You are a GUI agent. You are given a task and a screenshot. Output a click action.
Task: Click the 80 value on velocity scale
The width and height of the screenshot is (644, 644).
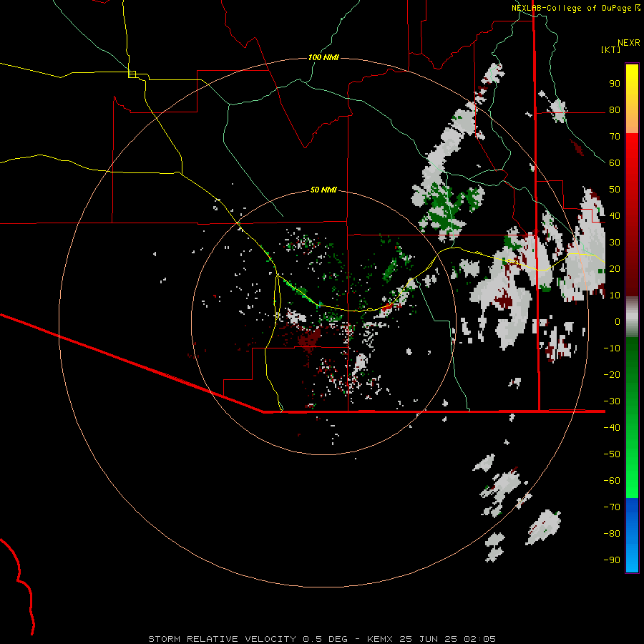(615, 109)
